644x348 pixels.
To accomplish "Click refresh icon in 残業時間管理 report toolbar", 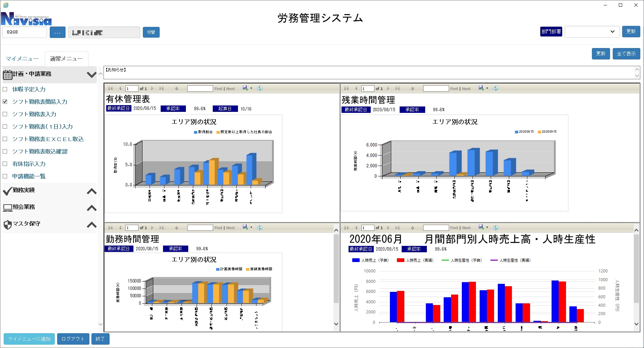I will 496,88.
